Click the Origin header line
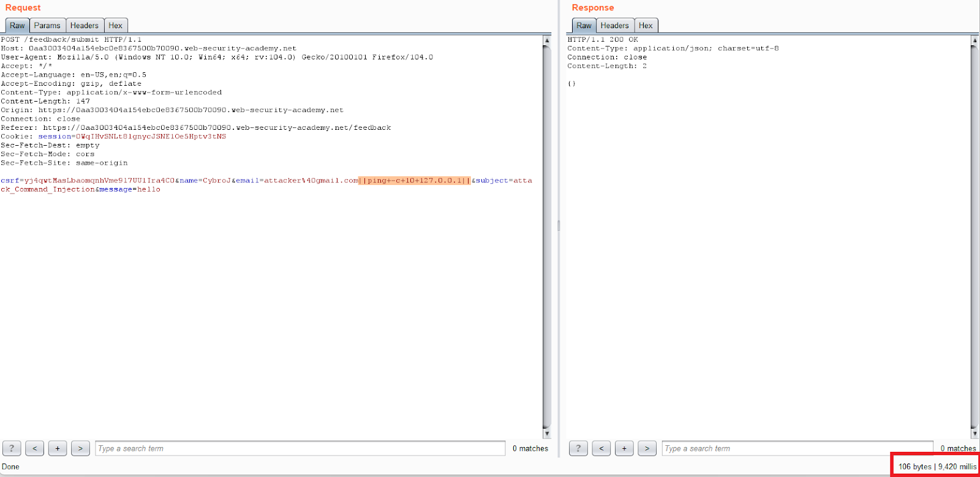 click(172, 110)
